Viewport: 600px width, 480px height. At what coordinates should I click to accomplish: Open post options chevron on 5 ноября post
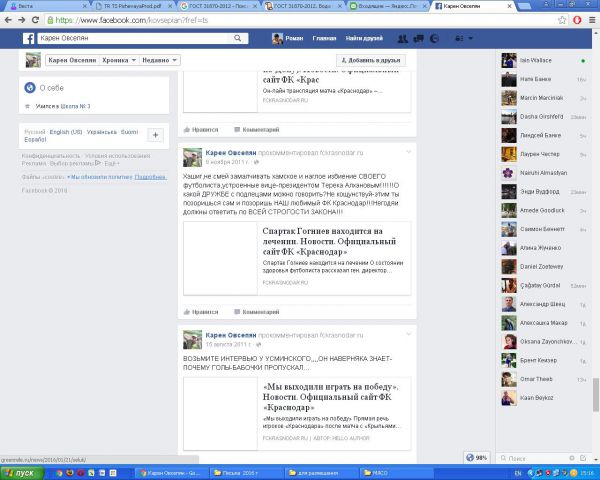(408, 152)
